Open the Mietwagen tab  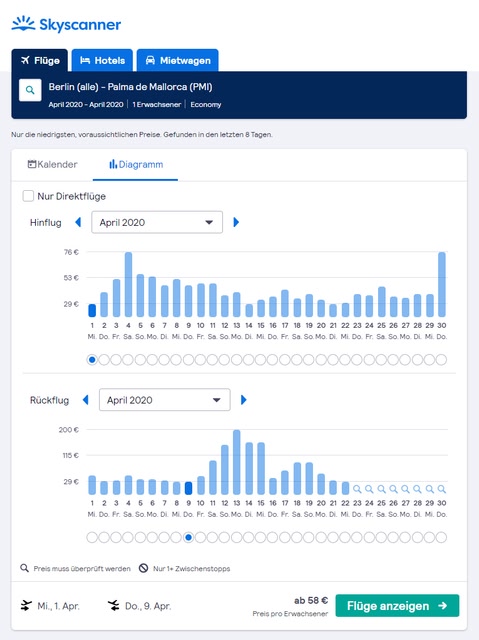click(x=178, y=60)
